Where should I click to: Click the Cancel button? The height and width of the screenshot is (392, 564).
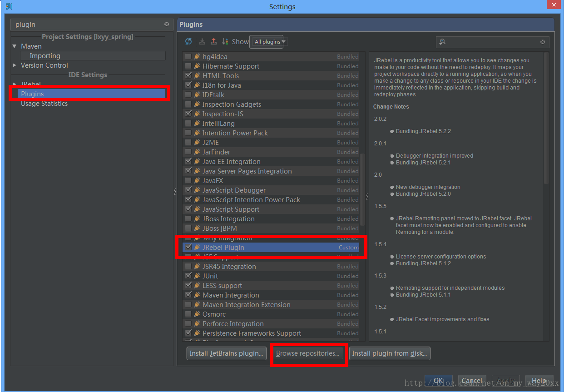472,381
